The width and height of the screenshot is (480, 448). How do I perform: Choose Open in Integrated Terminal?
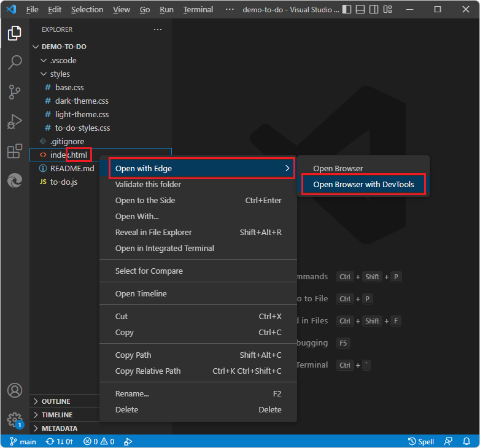[x=198, y=248]
